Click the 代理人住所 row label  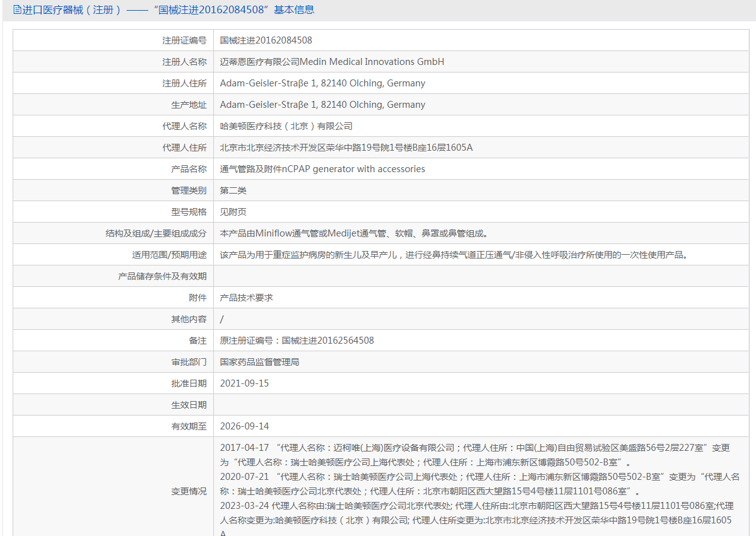(x=184, y=148)
